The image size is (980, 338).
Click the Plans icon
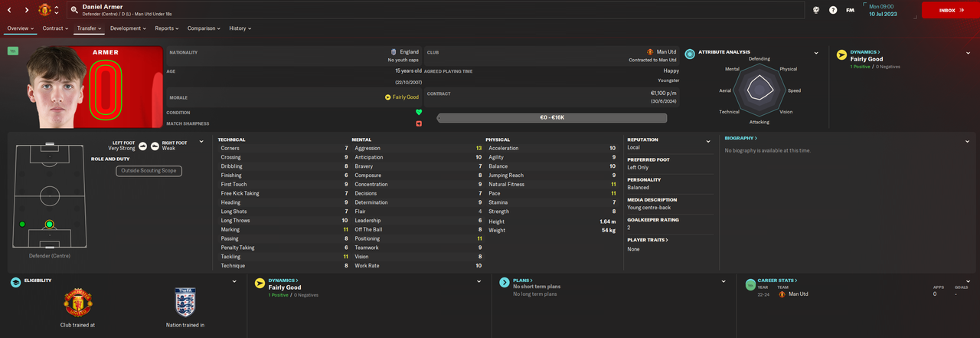click(x=505, y=283)
